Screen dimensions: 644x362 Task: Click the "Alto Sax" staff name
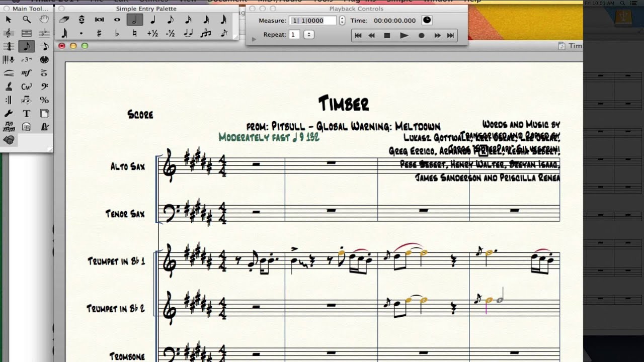pos(128,166)
